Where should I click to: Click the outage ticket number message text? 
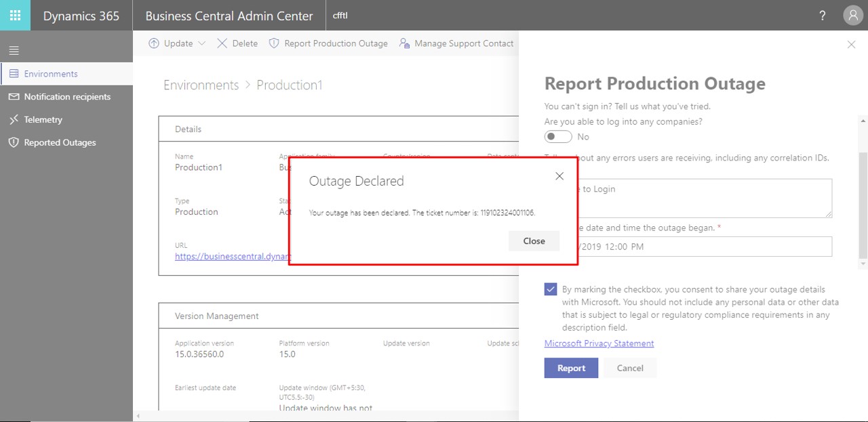point(422,213)
